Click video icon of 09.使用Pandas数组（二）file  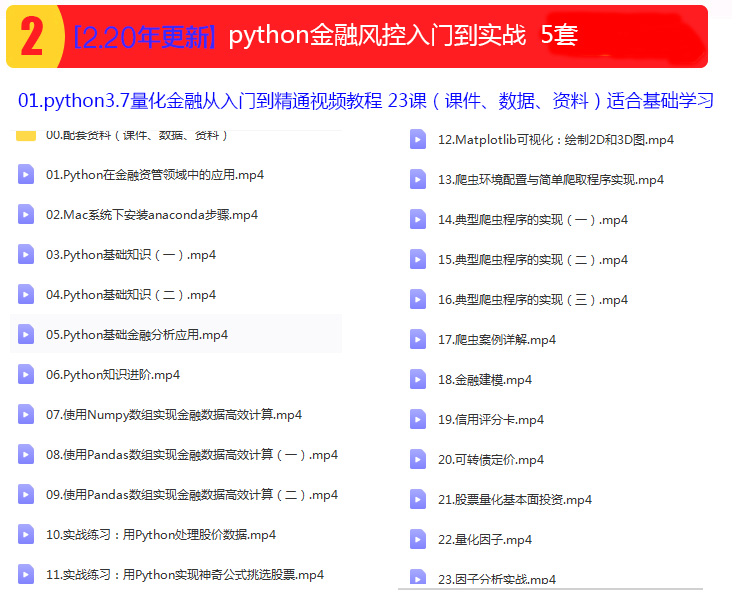click(26, 494)
